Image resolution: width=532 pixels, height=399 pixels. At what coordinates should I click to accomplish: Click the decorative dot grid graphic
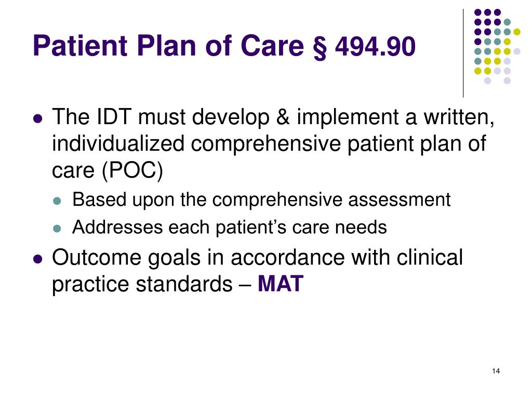coord(497,46)
